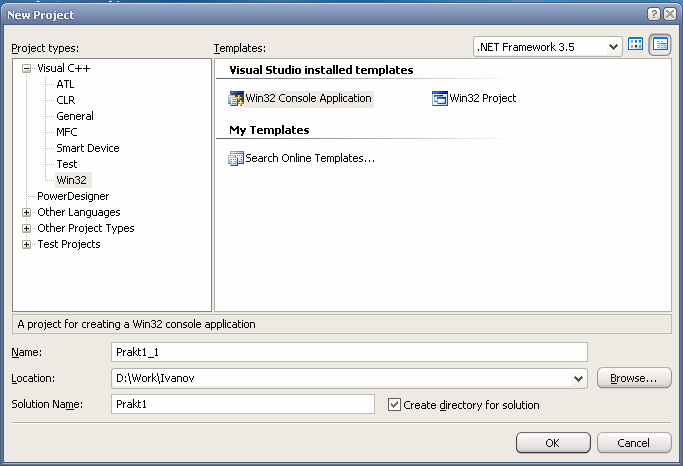Click the dialog help question mark icon
This screenshot has width=683, height=466.
pos(653,14)
